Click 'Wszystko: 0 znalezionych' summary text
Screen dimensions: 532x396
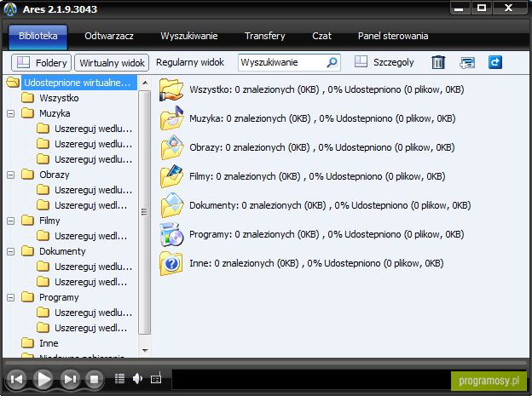coord(327,89)
